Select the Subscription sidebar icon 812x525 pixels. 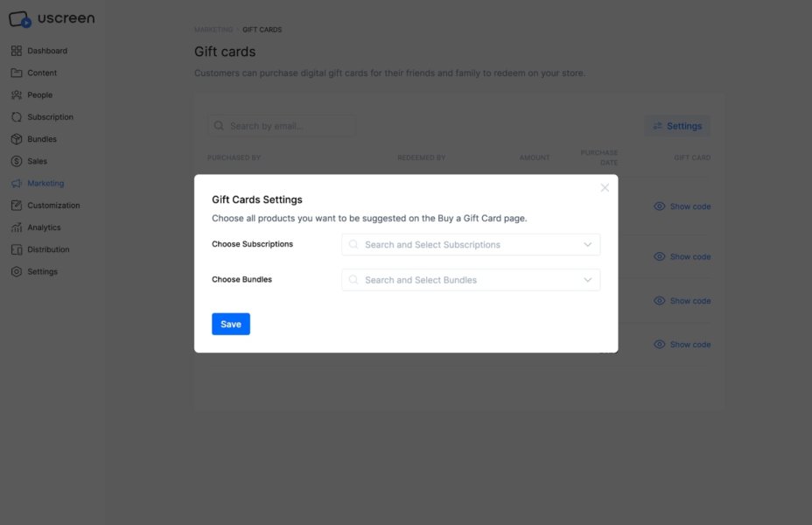point(17,115)
